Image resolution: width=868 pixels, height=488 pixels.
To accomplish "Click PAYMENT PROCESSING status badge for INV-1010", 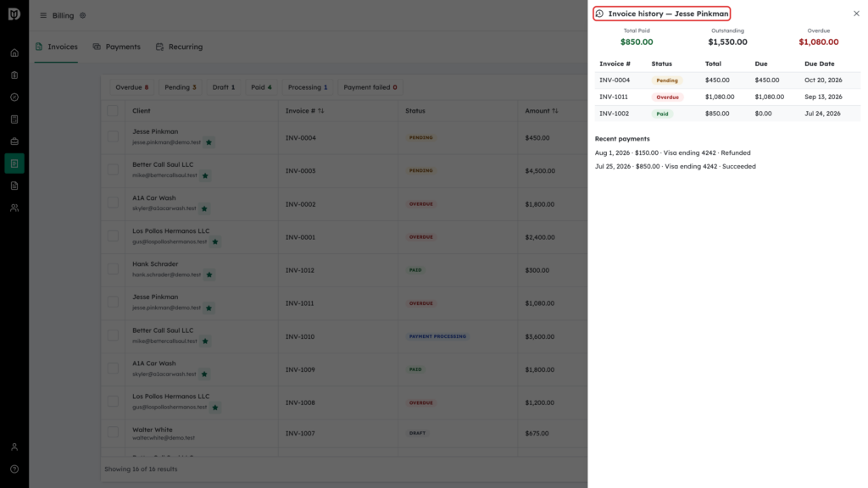I will coord(437,336).
